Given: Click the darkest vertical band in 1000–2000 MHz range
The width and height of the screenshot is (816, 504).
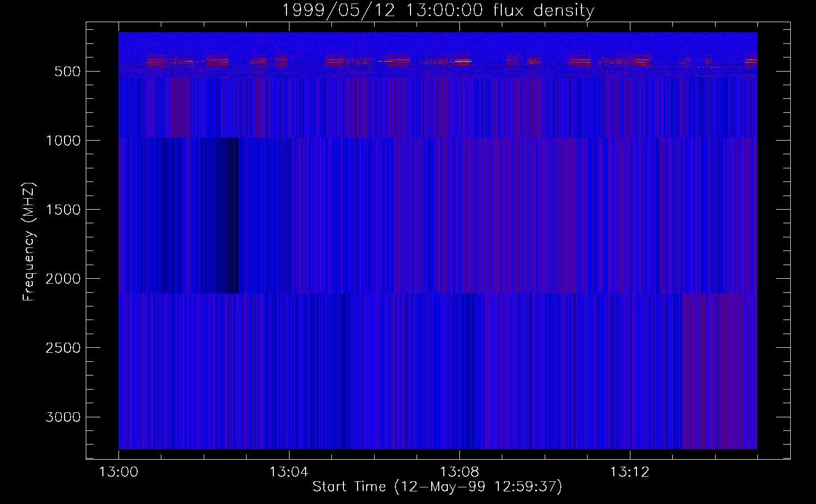Looking at the screenshot, I should pos(233,216).
